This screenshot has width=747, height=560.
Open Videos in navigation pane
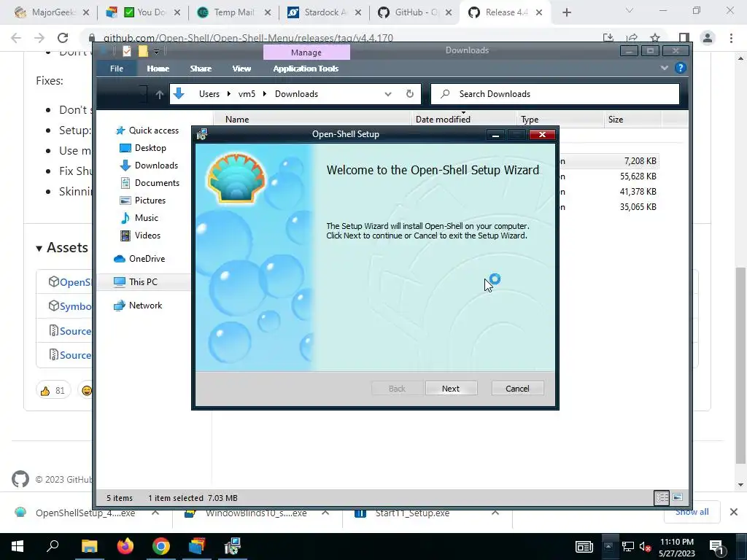(141, 236)
